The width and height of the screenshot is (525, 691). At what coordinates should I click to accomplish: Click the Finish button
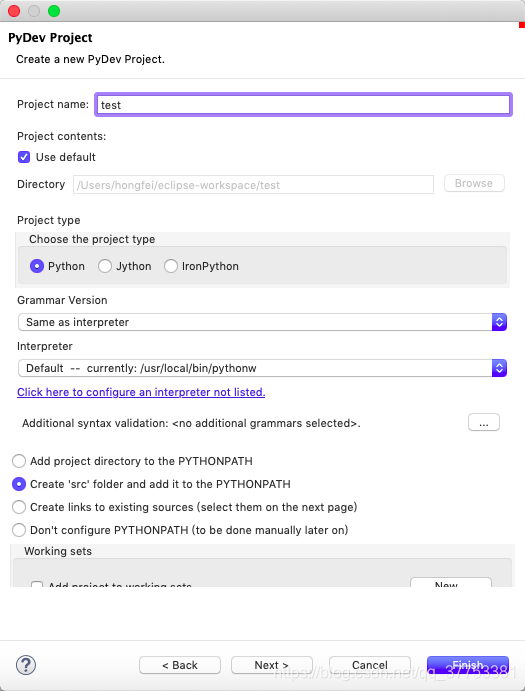[468, 665]
